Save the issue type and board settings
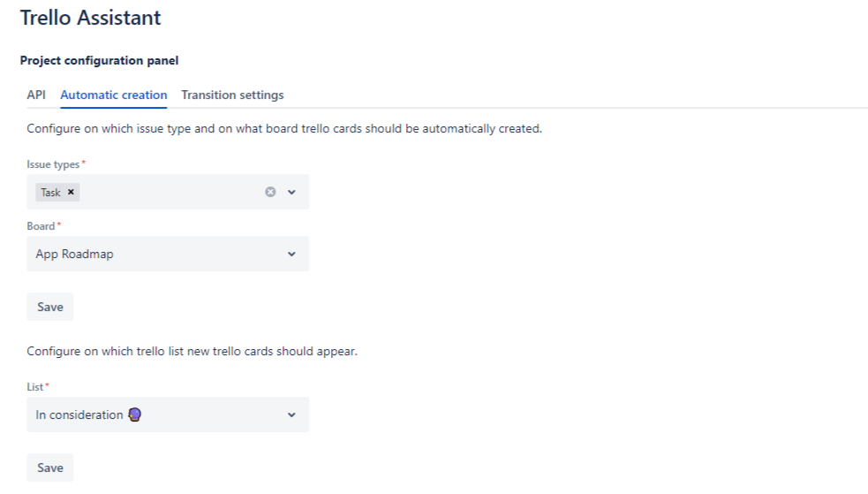 click(50, 307)
